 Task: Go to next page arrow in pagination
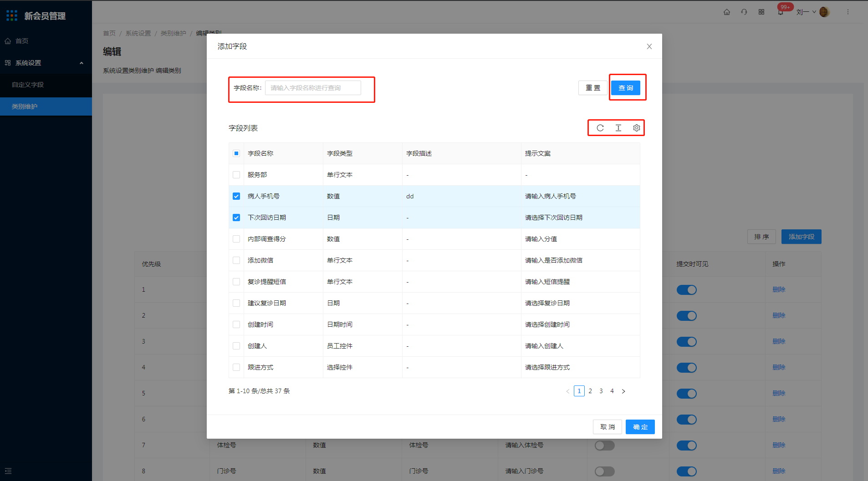[x=623, y=391]
